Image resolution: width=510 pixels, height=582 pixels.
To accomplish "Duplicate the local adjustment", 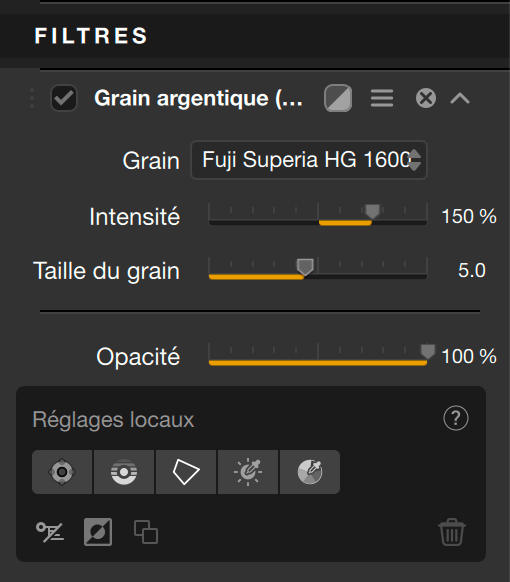I will click(146, 532).
